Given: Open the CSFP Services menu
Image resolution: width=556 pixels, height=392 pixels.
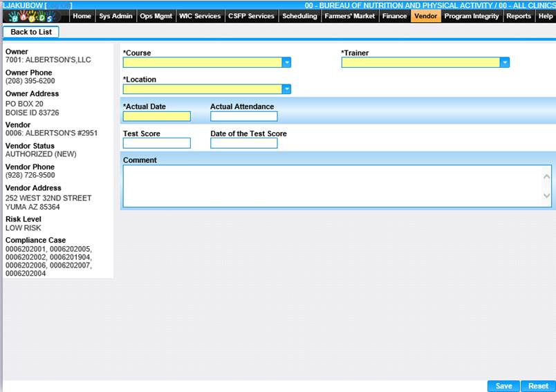Looking at the screenshot, I should pos(251,16).
